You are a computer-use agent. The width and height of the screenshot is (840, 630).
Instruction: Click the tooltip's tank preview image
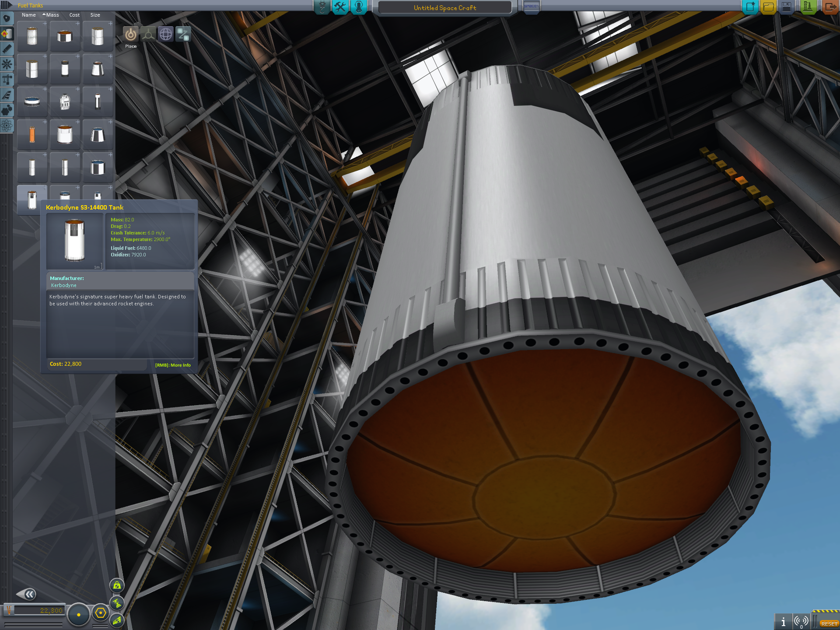(x=75, y=241)
